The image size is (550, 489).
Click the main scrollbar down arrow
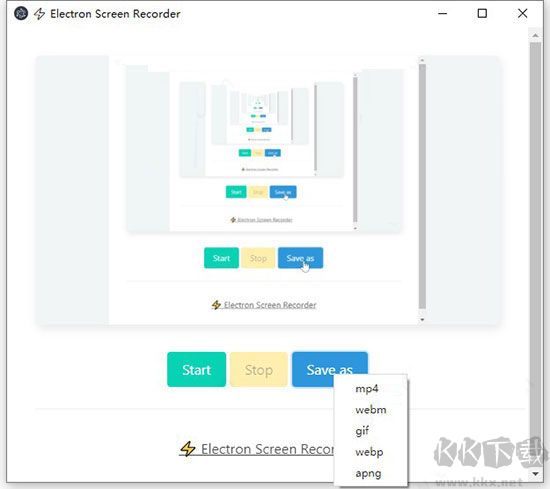point(535,474)
